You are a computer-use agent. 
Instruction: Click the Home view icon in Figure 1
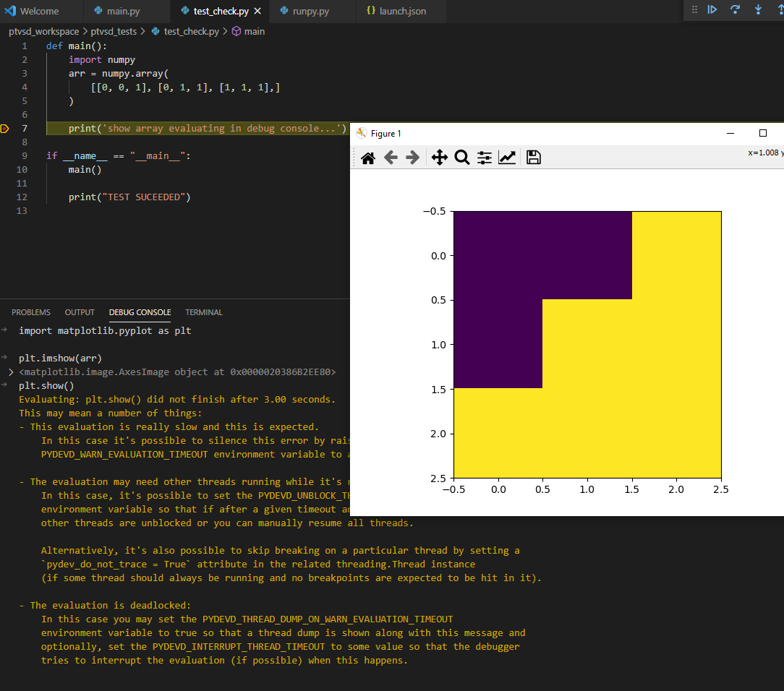tap(367, 157)
